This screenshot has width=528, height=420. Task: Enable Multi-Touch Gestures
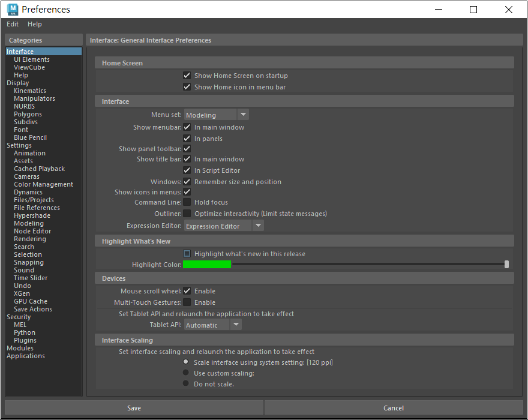tap(187, 302)
